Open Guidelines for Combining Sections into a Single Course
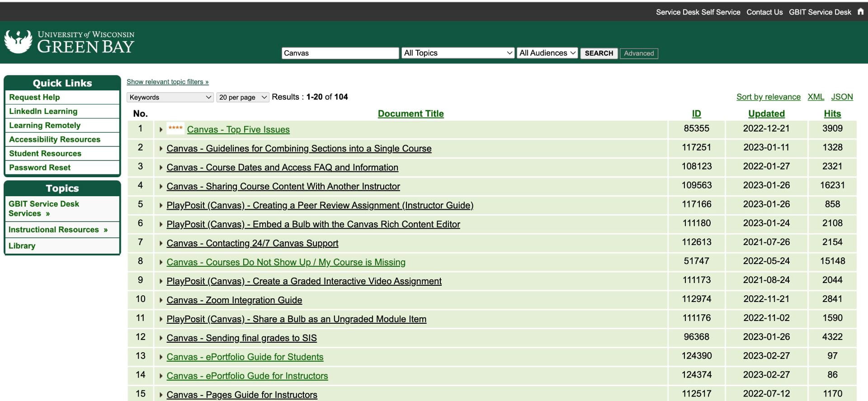868x401 pixels. click(x=299, y=149)
